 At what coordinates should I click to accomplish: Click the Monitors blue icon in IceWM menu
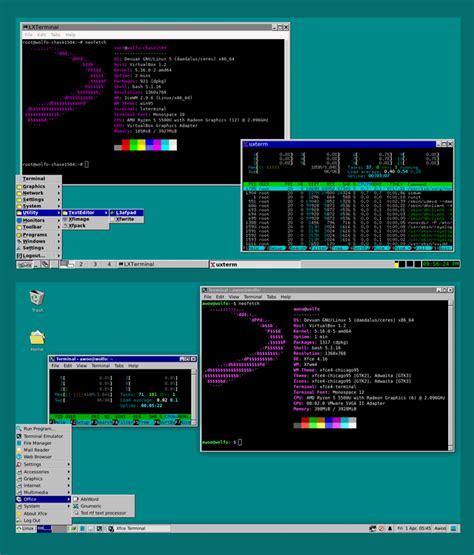(x=19, y=220)
